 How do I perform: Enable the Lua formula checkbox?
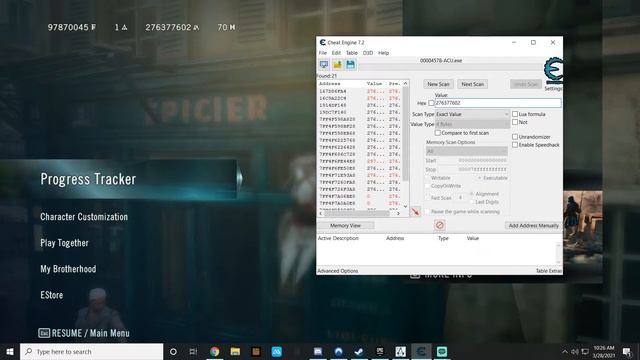(515, 114)
